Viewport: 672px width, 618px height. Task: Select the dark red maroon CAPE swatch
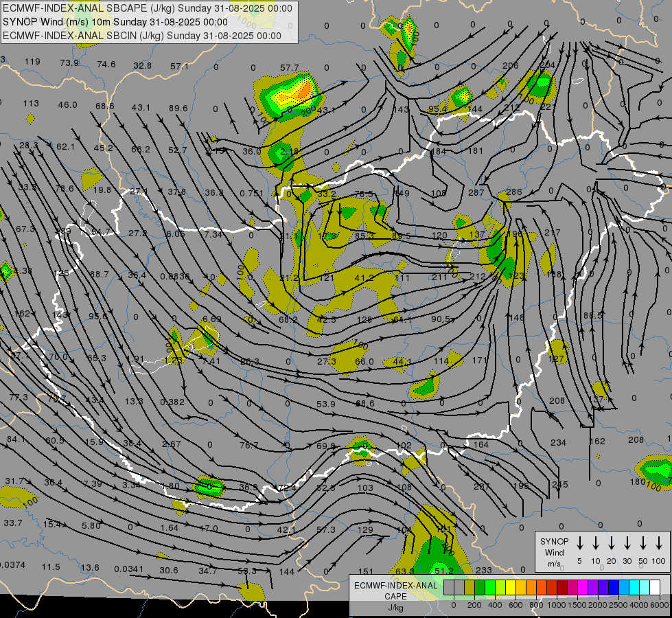pos(562,588)
